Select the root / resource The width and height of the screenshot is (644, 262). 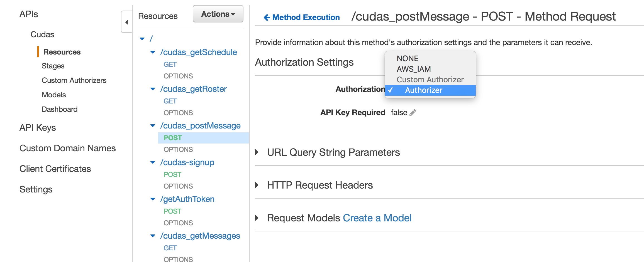pos(151,39)
